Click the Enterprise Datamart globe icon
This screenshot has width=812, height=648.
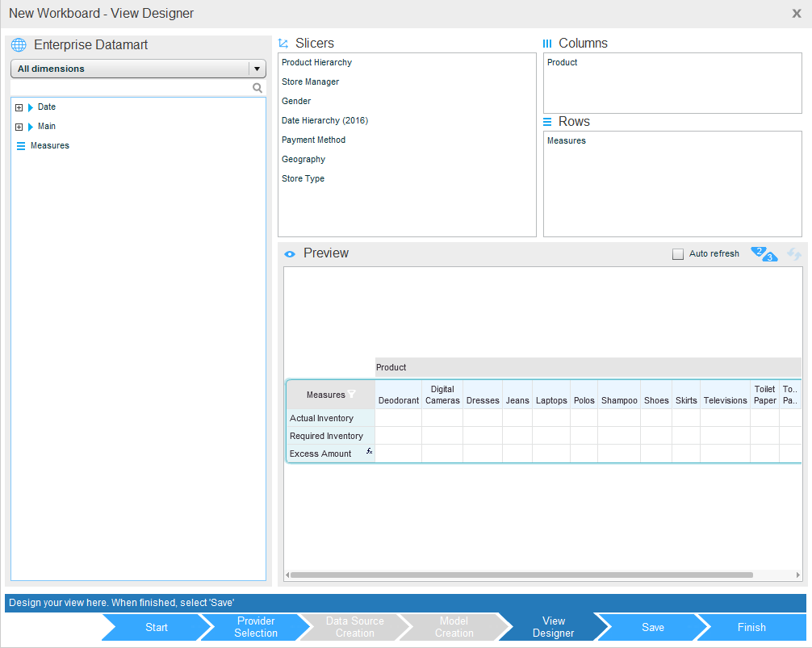pos(19,45)
